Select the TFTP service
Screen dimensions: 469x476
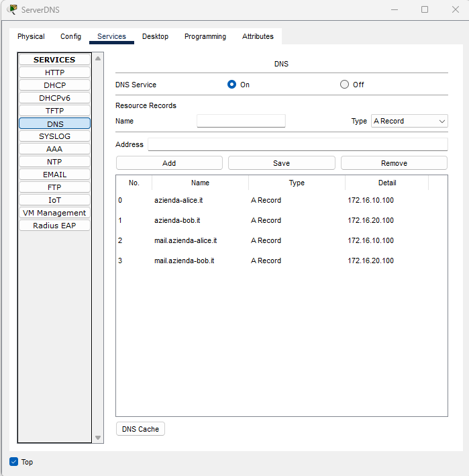(54, 111)
